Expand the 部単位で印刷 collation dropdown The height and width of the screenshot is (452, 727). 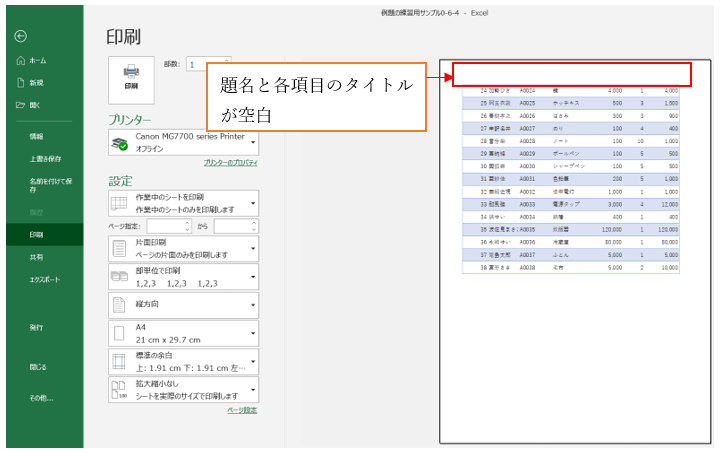[254, 277]
